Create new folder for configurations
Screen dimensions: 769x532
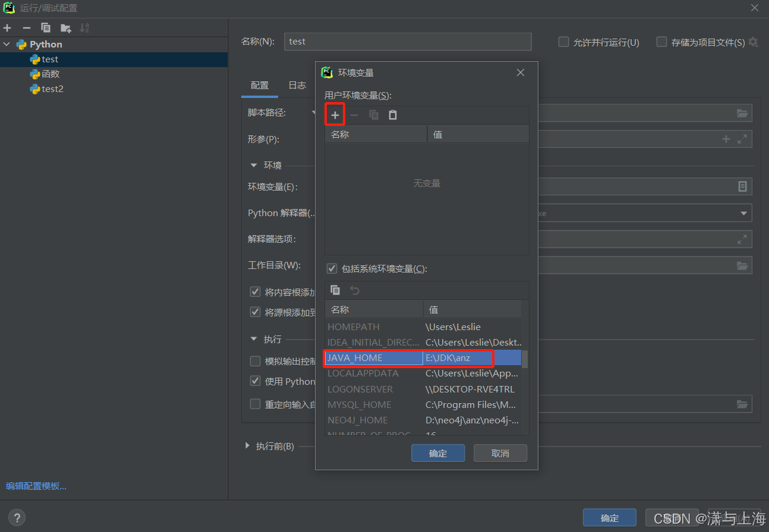pos(65,28)
